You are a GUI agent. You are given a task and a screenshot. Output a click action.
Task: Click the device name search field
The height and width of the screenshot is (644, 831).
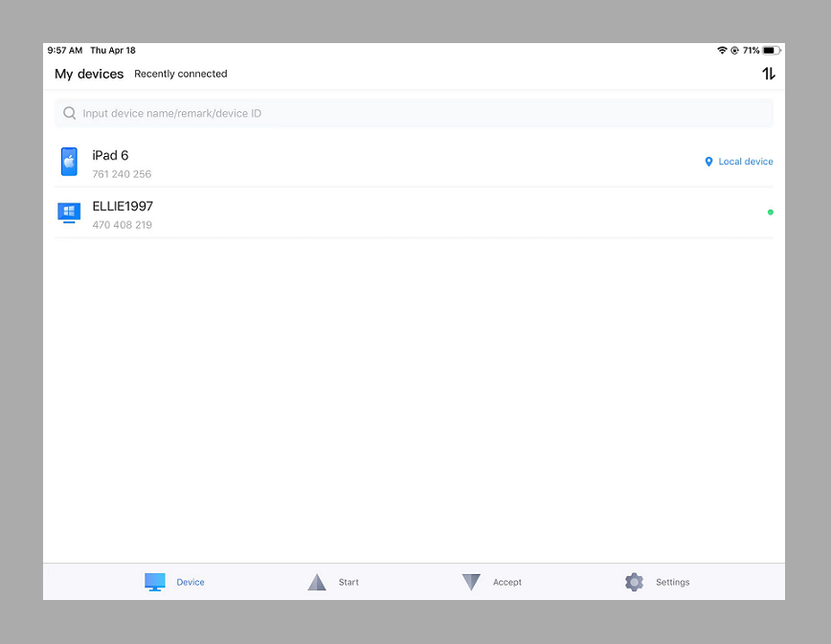click(414, 113)
